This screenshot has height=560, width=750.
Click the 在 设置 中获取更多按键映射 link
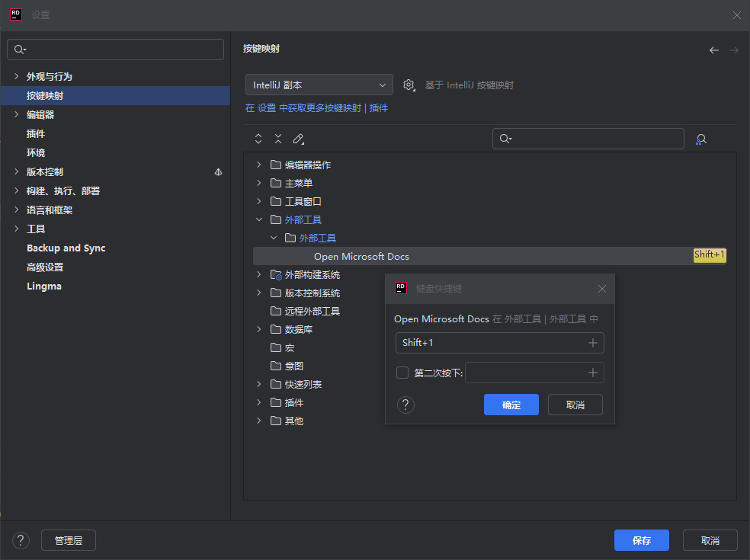(x=303, y=108)
